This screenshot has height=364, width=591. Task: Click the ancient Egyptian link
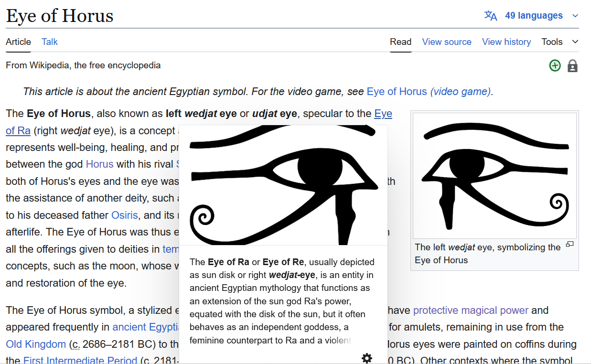pos(146,327)
